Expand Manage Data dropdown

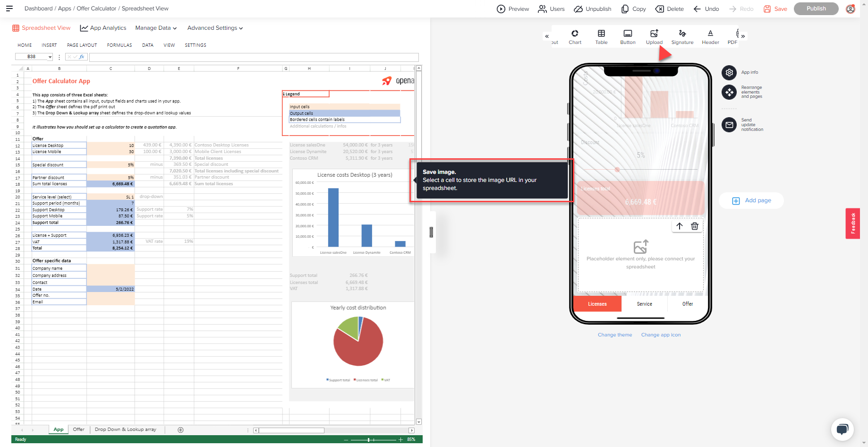156,28
